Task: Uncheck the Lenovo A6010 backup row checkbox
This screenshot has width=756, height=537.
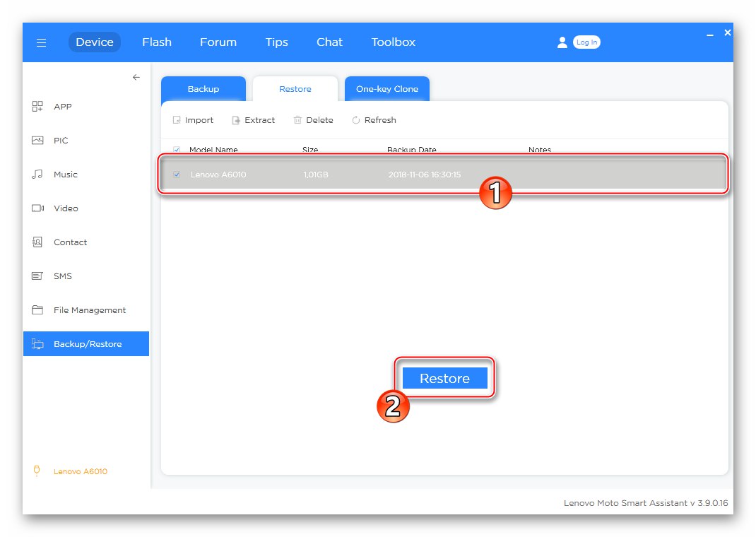Action: (177, 175)
